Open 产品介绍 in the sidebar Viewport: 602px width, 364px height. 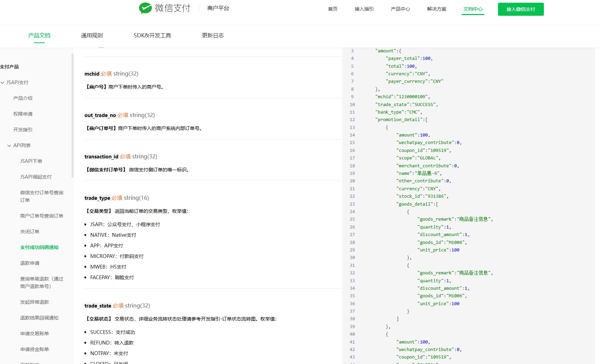click(x=23, y=98)
